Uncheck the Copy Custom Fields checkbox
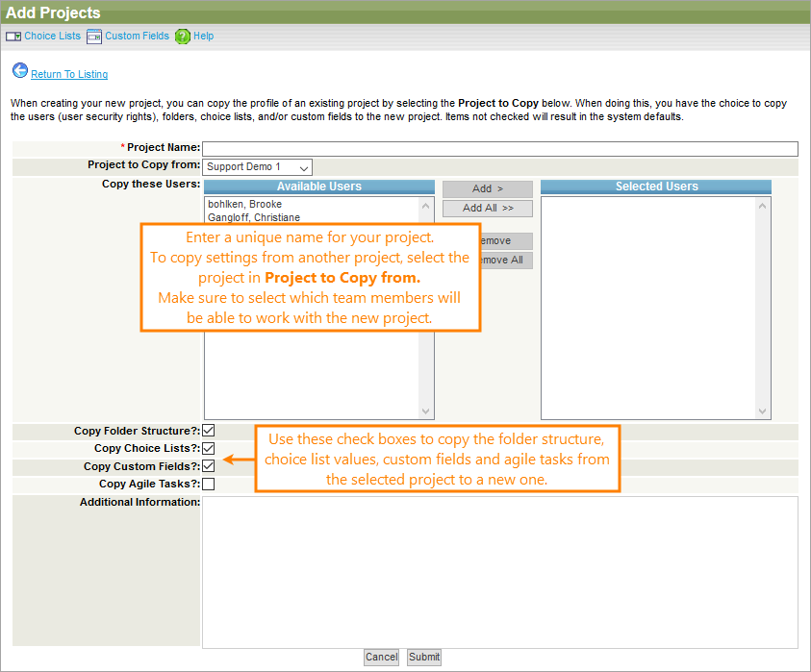This screenshot has height=672, width=811. coord(209,466)
